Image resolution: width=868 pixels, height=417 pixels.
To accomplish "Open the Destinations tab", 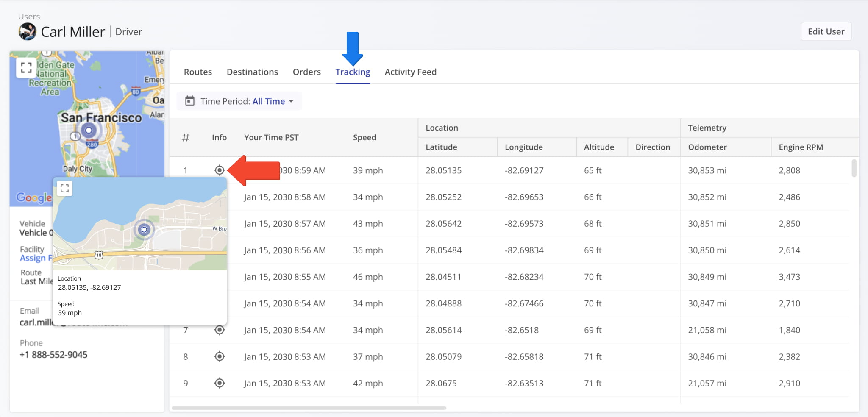I will click(252, 72).
